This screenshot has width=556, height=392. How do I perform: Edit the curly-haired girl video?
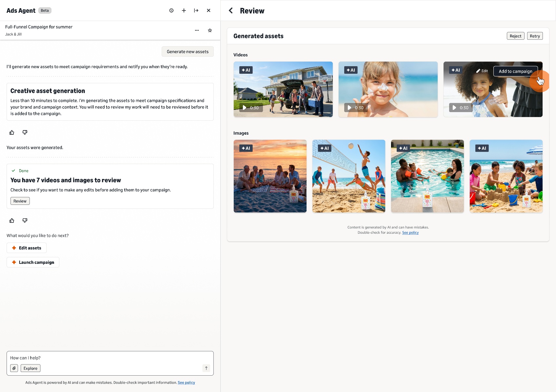(x=482, y=71)
